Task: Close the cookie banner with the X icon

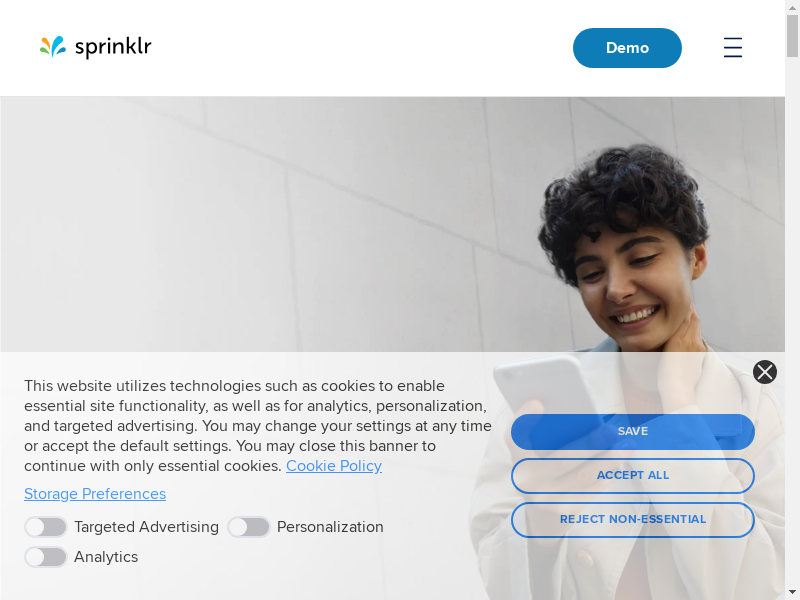Action: [765, 372]
